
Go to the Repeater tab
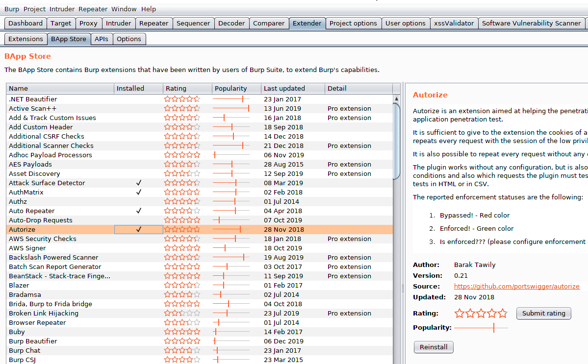(x=154, y=23)
